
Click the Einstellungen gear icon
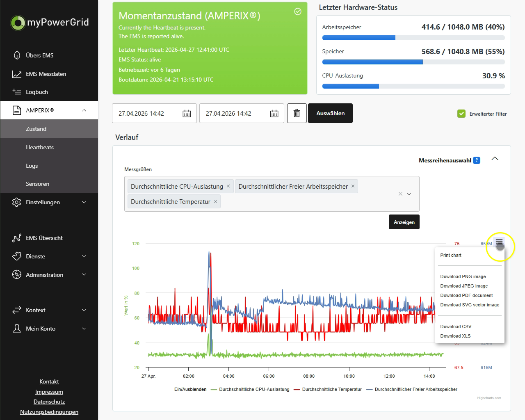(x=17, y=202)
